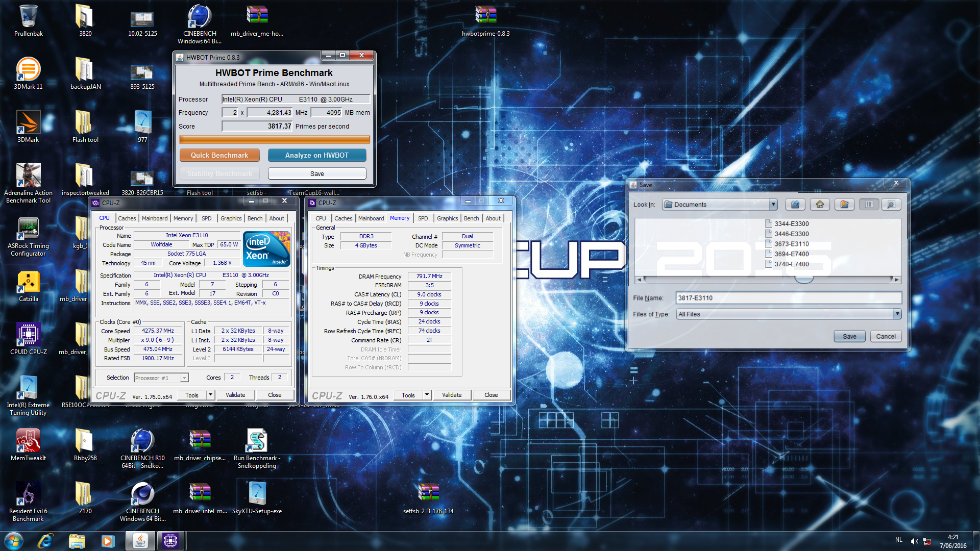This screenshot has width=980, height=551.
Task: Switch to Details view in Save dialog
Action: click(891, 205)
